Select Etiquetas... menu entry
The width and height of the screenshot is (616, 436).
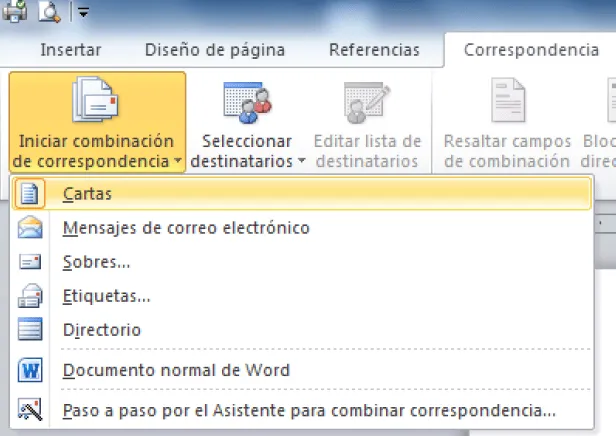click(302, 296)
